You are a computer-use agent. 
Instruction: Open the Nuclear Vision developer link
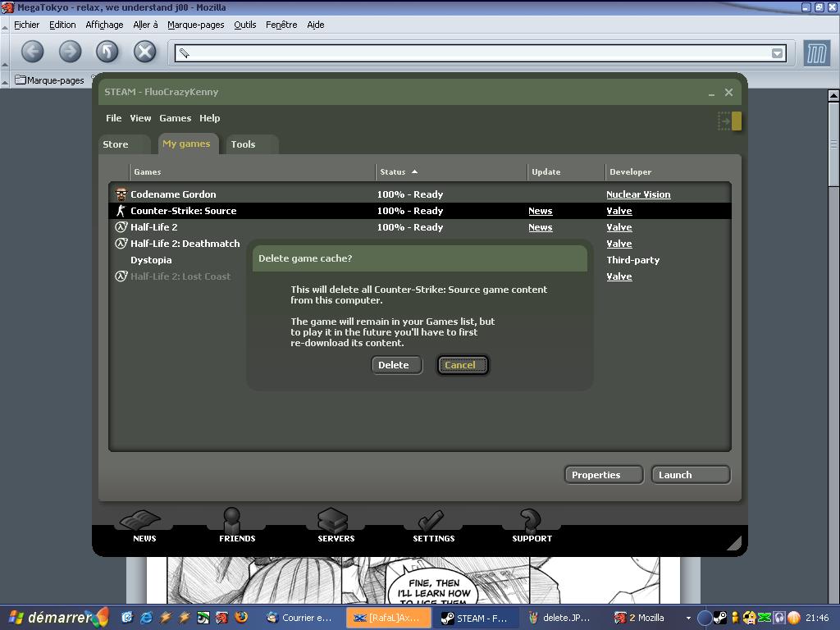638,194
